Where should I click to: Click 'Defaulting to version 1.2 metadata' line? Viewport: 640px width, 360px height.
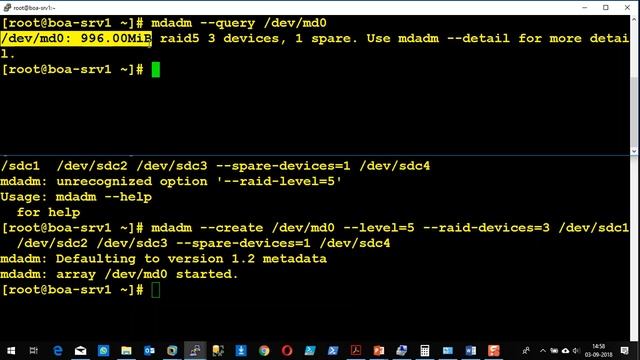pyautogui.click(x=163, y=258)
